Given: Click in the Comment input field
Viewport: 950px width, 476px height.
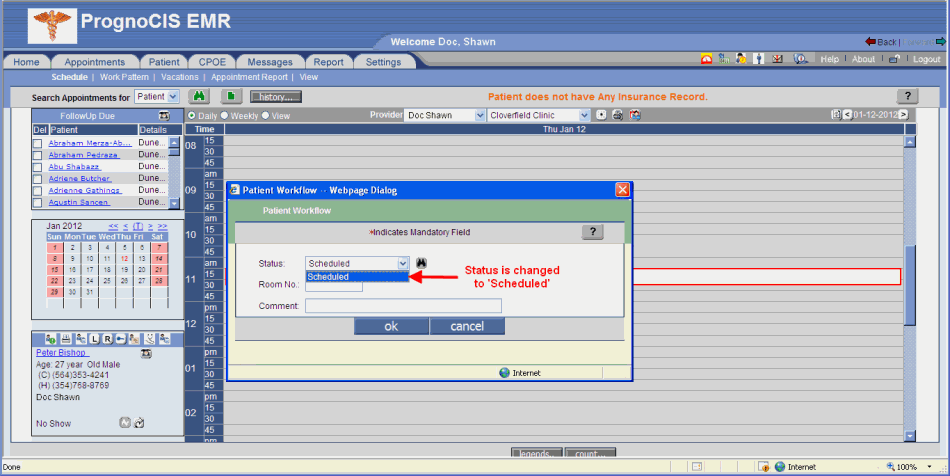Looking at the screenshot, I should pos(404,306).
